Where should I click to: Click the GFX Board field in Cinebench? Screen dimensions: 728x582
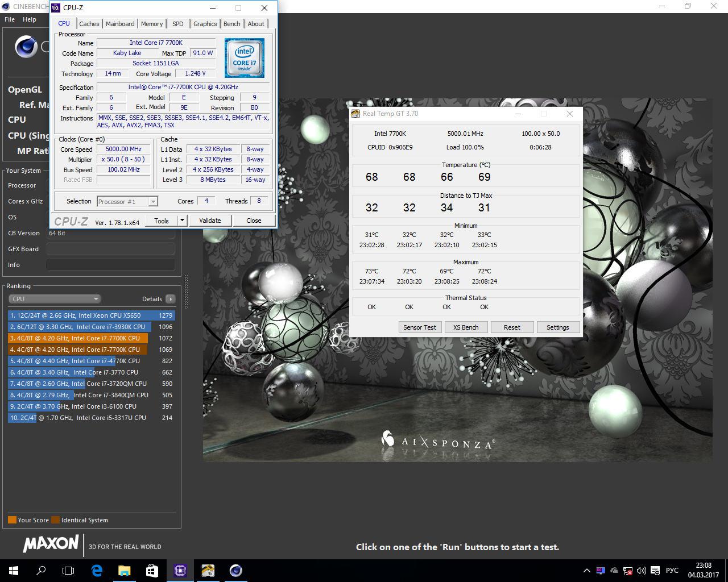pyautogui.click(x=110, y=249)
